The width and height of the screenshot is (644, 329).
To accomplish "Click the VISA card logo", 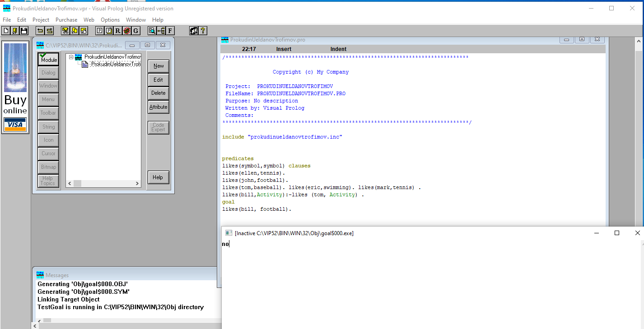I will (x=15, y=125).
